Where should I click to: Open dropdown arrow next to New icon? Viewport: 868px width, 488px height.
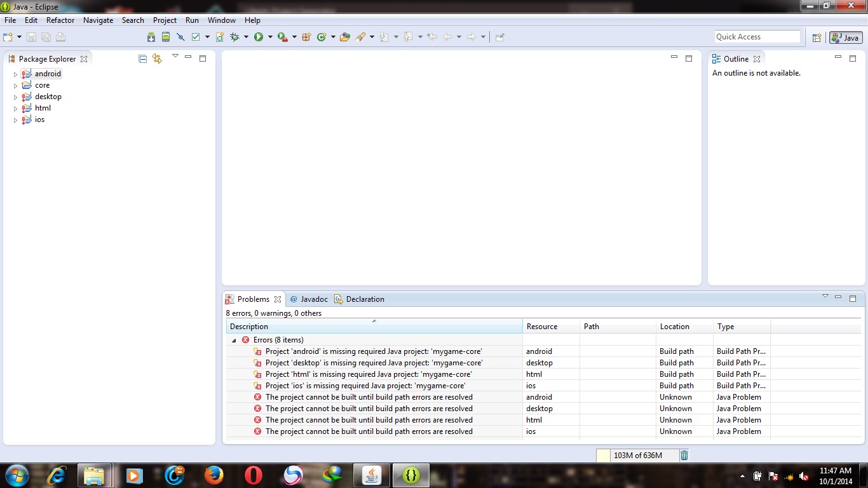click(20, 37)
